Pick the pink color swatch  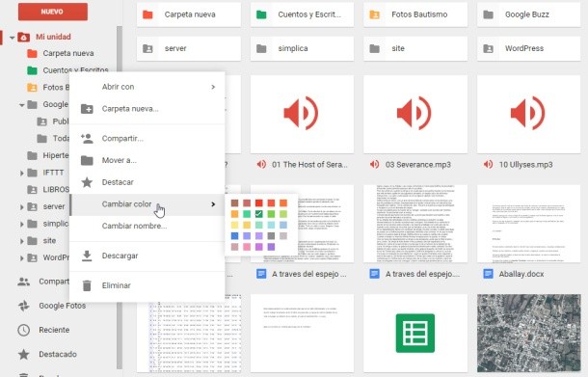(247, 247)
